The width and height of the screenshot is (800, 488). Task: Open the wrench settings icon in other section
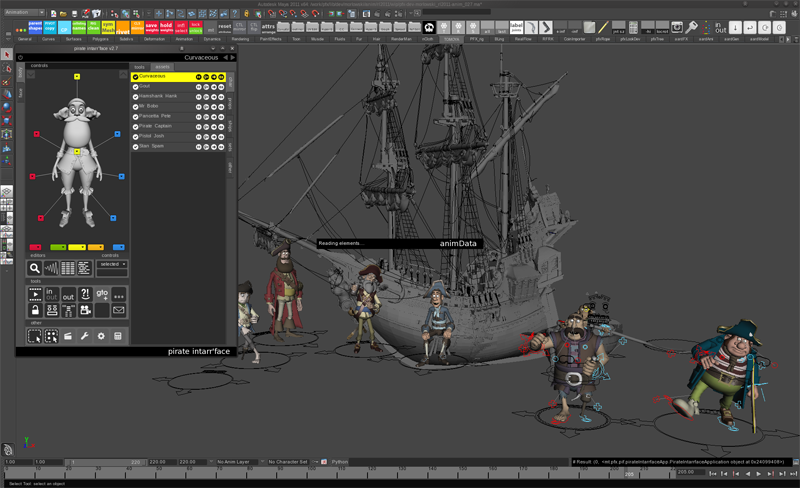pos(85,336)
